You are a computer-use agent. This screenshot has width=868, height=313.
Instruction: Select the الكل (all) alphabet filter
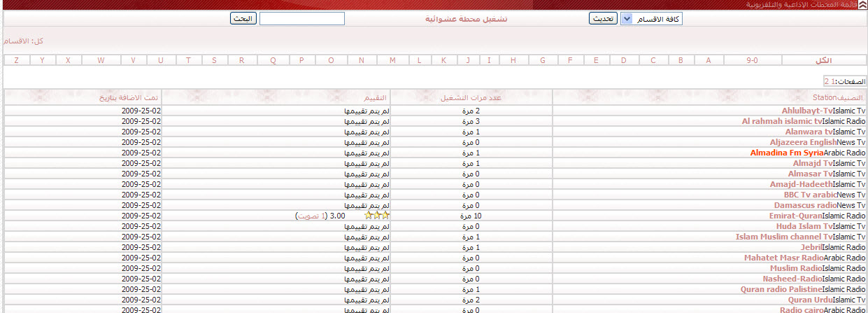(x=823, y=60)
